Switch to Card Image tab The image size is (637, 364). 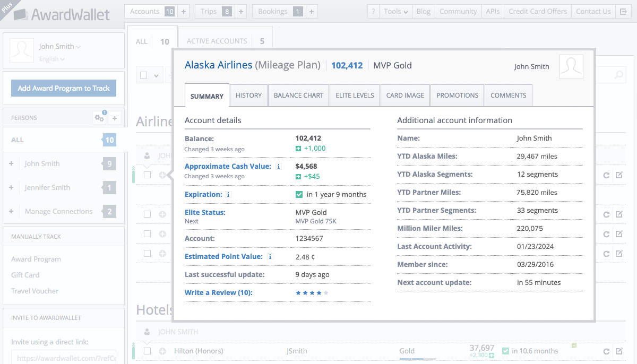point(405,95)
